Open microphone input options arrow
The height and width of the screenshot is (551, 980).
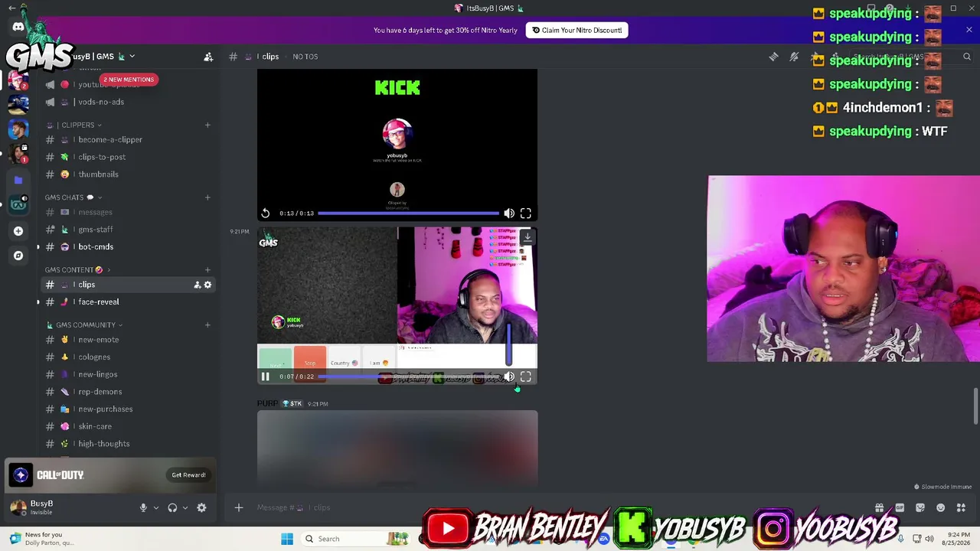point(156,507)
